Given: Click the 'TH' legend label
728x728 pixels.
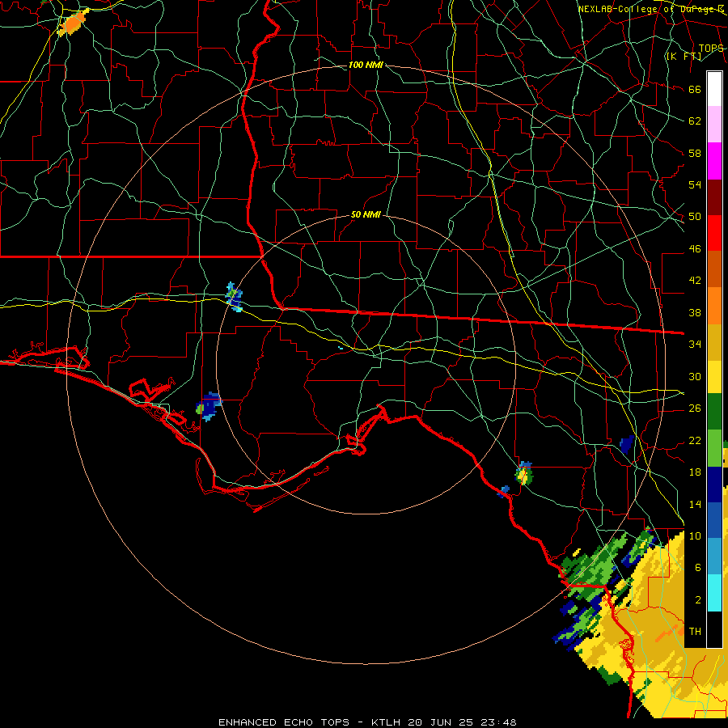Looking at the screenshot, I should coord(695,632).
